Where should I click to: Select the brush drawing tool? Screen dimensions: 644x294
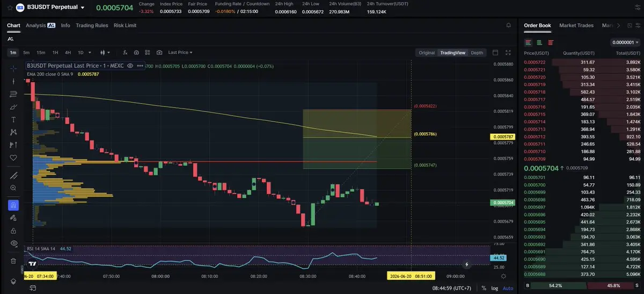tap(13, 107)
